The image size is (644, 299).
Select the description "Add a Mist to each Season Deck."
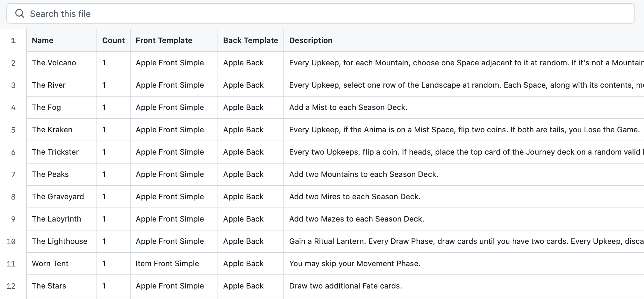pyautogui.click(x=348, y=107)
